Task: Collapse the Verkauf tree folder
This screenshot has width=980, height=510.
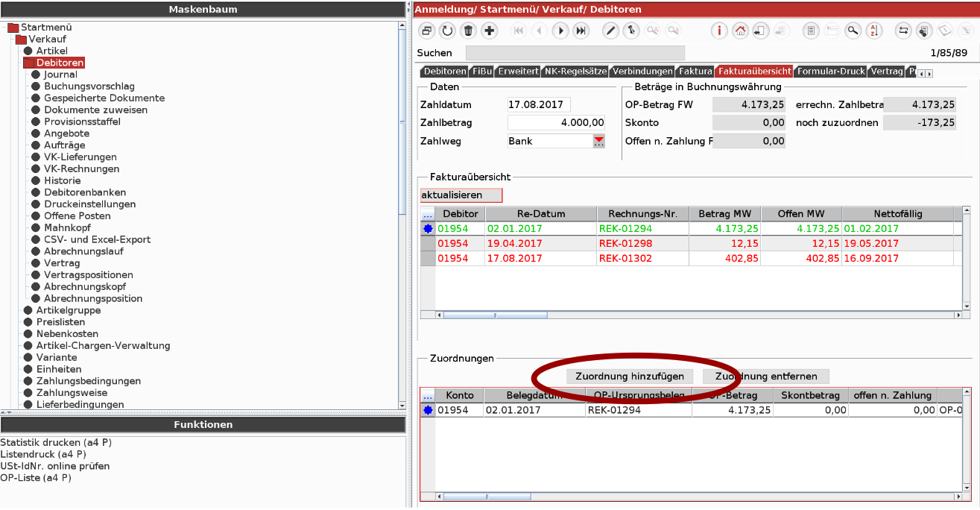Action: tap(21, 39)
